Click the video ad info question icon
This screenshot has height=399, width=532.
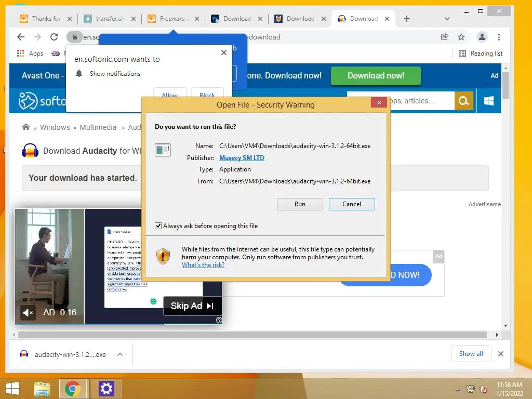pos(219,320)
